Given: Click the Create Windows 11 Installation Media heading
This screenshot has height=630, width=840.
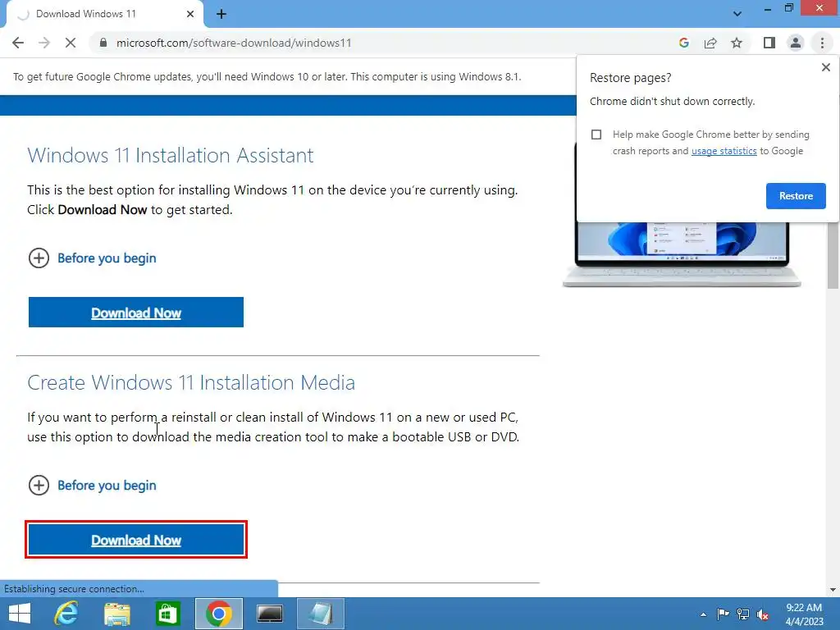Looking at the screenshot, I should click(191, 382).
